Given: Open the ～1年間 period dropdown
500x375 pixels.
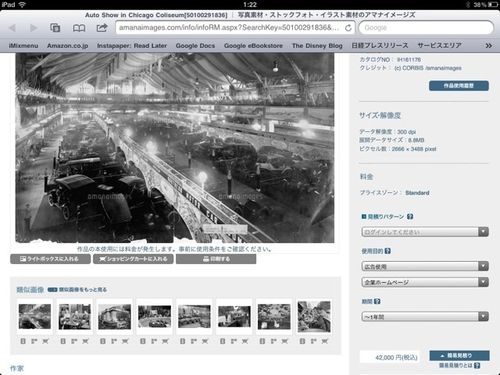Looking at the screenshot, I should tap(425, 316).
